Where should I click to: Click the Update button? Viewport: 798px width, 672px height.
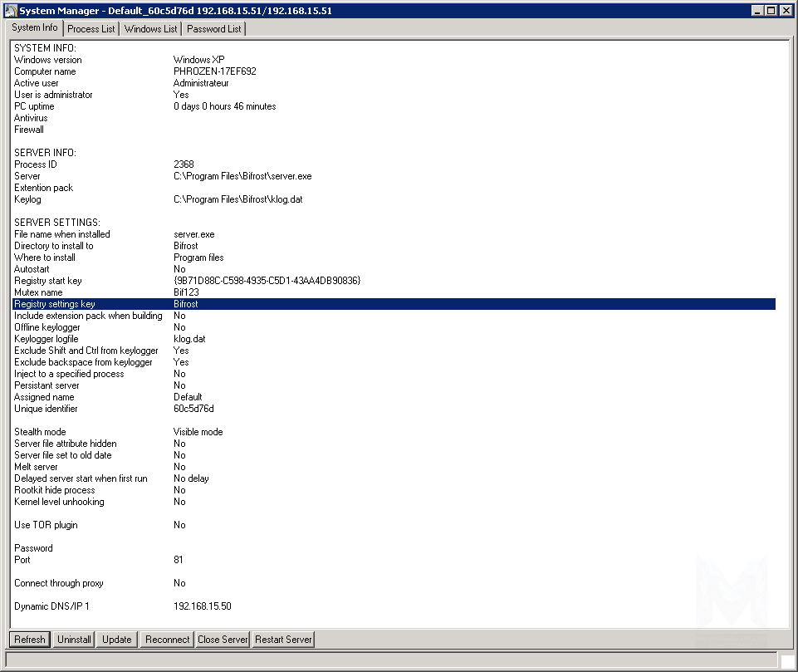click(x=117, y=640)
